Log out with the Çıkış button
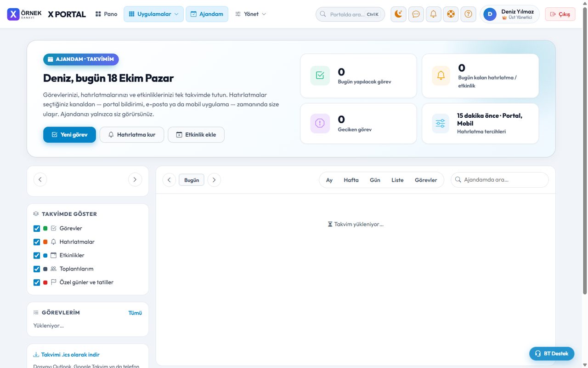This screenshot has height=368, width=588. point(560,14)
